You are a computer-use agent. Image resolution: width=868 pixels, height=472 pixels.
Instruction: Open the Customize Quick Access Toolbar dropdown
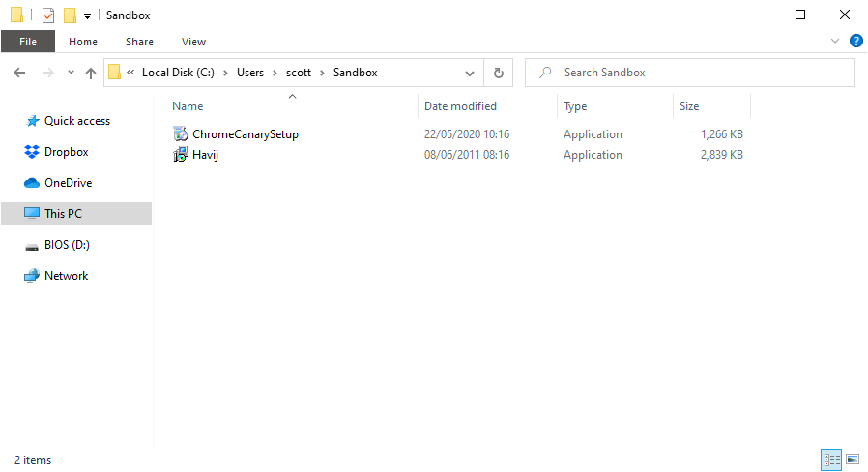pyautogui.click(x=87, y=16)
